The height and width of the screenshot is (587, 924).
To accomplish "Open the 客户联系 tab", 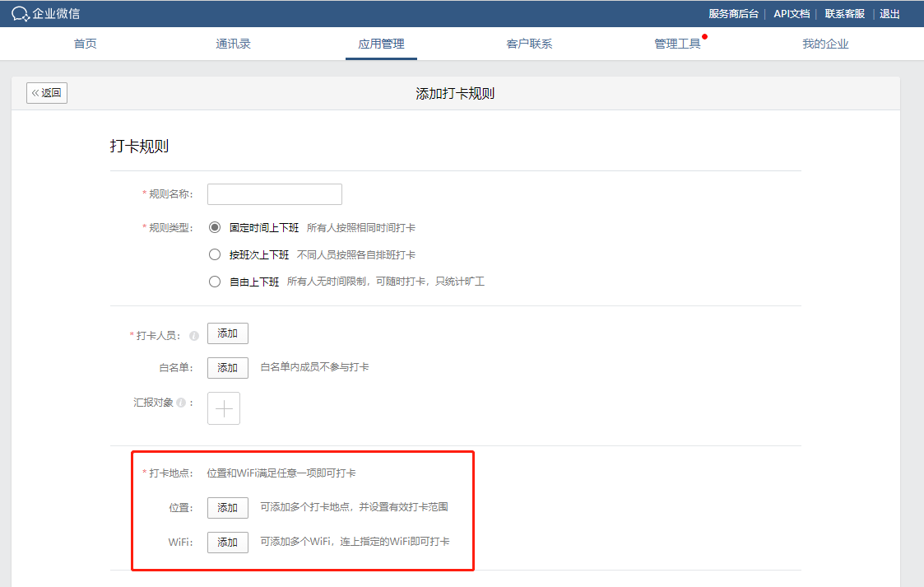I will pyautogui.click(x=529, y=44).
